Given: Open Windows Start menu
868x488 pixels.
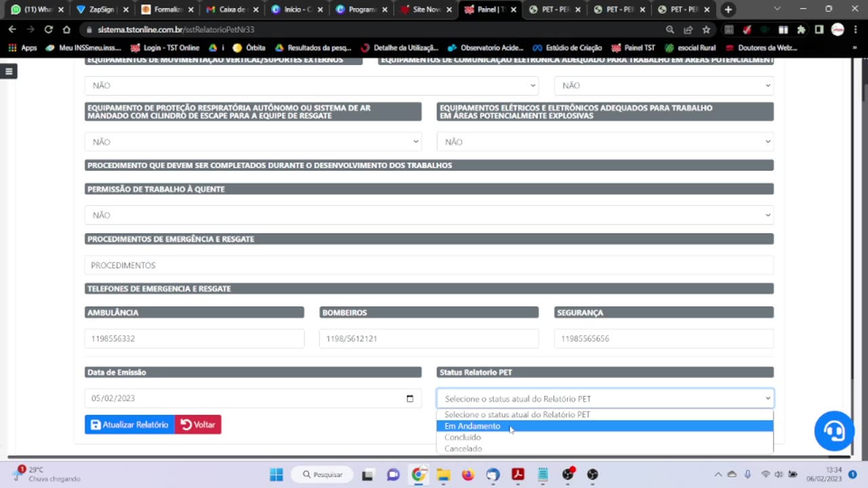Looking at the screenshot, I should pos(276,474).
